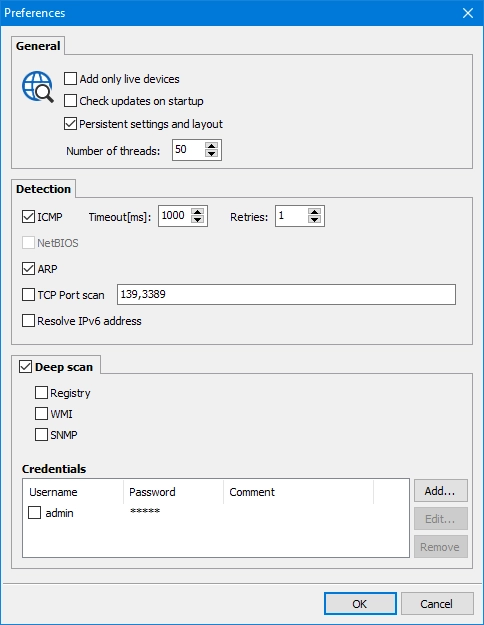The height and width of the screenshot is (625, 484).
Task: Uncheck the ARP detection option
Action: click(x=28, y=269)
